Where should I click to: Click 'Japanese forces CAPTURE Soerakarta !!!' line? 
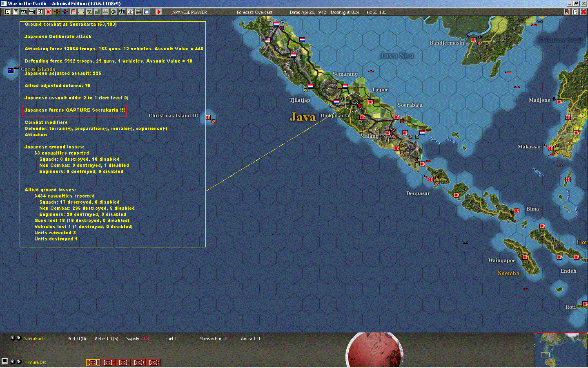pos(75,110)
